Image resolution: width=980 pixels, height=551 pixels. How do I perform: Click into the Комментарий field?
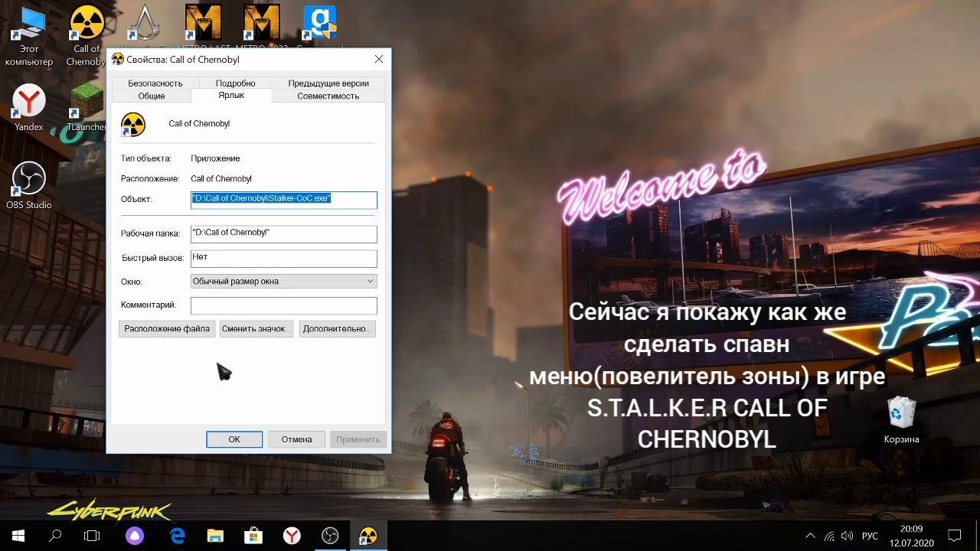(x=284, y=306)
